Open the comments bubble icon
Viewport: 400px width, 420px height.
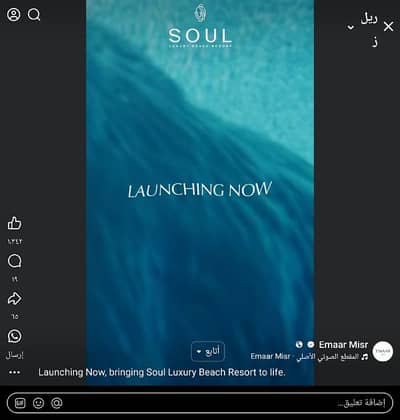(x=14, y=261)
